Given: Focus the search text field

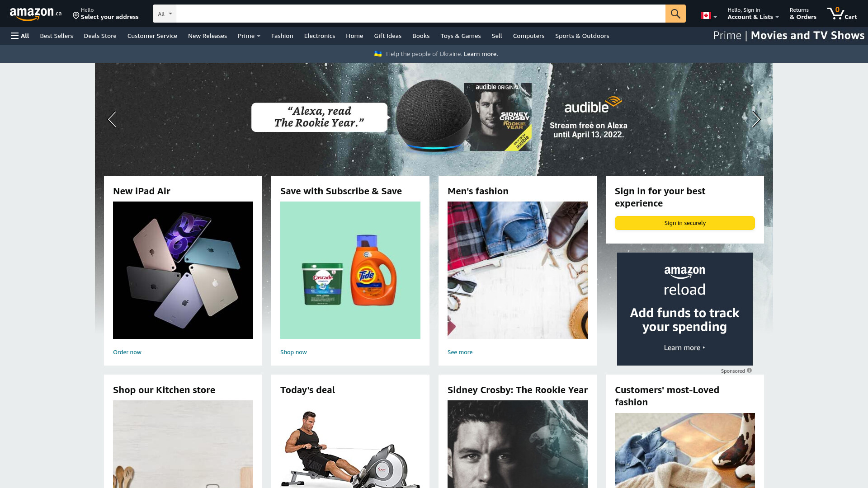Looking at the screenshot, I should [420, 14].
